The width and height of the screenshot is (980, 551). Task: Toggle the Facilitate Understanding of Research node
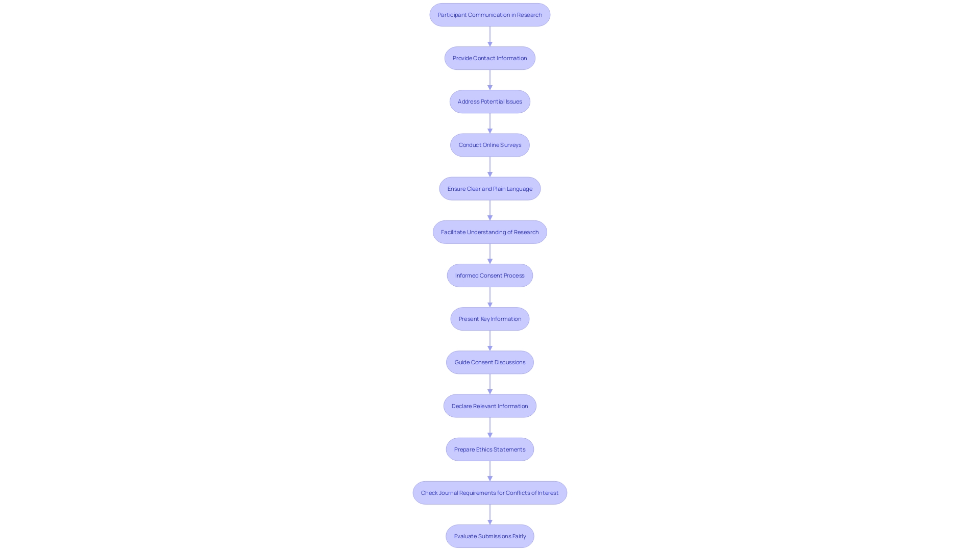click(x=490, y=232)
